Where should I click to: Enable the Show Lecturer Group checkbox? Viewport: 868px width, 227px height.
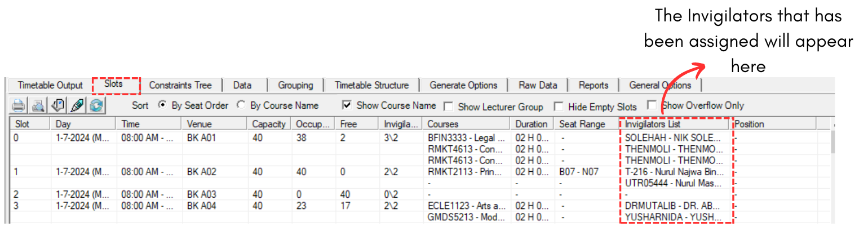click(449, 106)
